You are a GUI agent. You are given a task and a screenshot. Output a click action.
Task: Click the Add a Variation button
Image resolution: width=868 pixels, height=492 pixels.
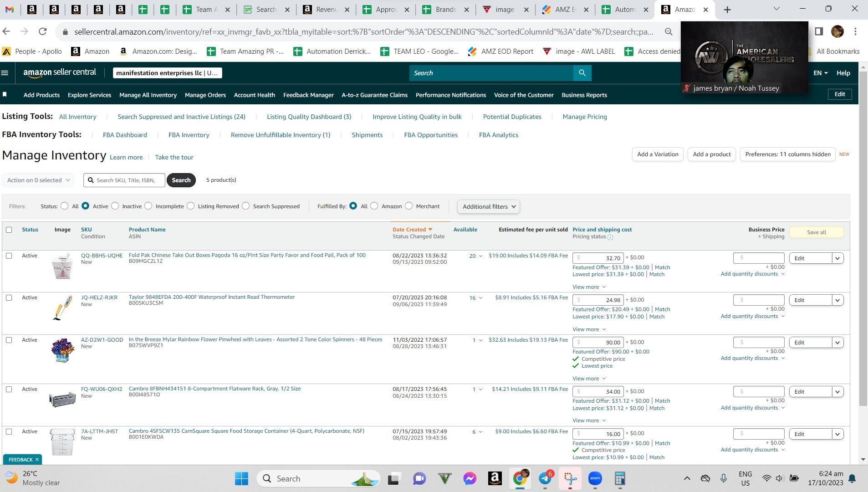tap(658, 154)
